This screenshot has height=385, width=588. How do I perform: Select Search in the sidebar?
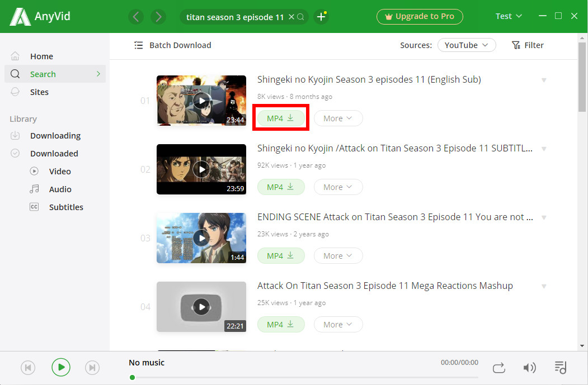point(55,74)
